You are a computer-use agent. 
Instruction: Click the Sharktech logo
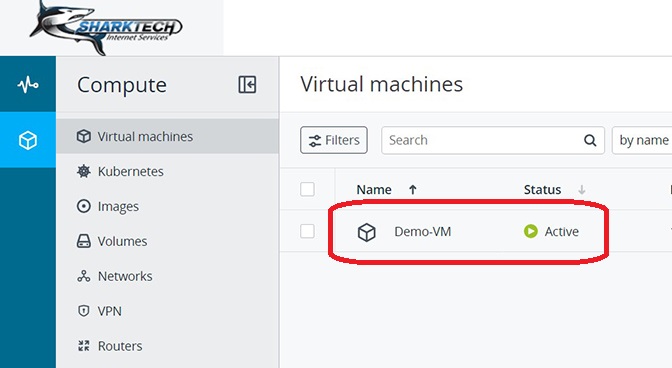(x=106, y=28)
